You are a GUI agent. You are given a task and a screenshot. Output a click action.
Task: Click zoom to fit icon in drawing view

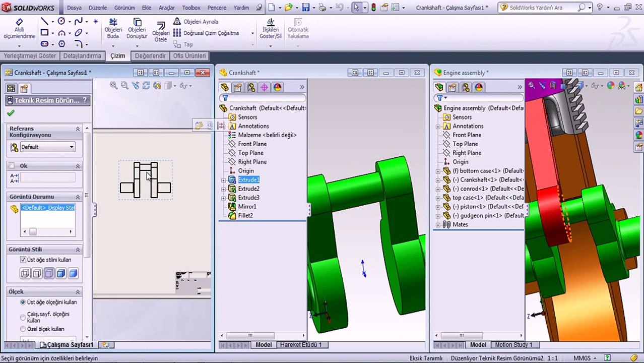[x=114, y=86]
